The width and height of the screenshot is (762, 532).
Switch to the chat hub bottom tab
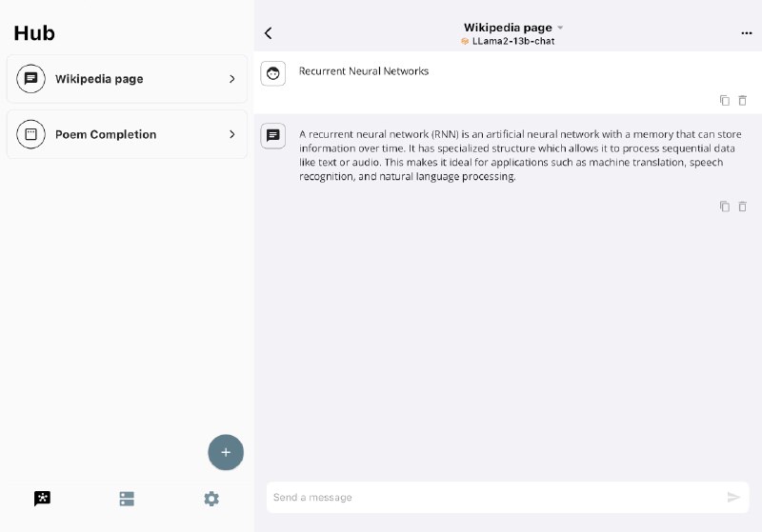(x=42, y=499)
